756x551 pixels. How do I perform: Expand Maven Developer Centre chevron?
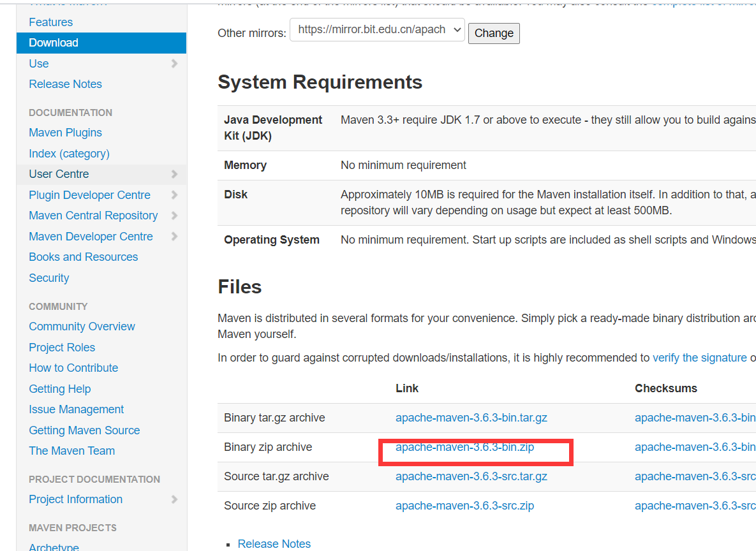tap(175, 236)
